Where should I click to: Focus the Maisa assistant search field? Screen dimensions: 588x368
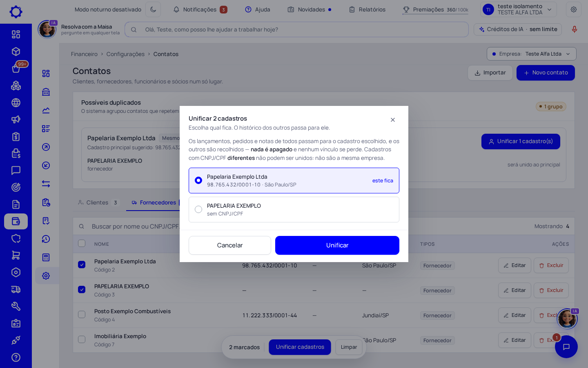pos(296,29)
